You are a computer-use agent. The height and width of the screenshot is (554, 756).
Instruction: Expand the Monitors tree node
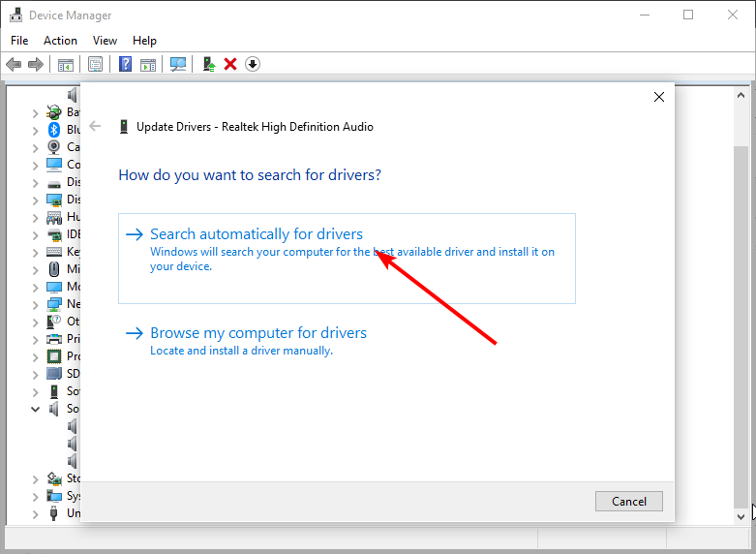[x=35, y=288]
